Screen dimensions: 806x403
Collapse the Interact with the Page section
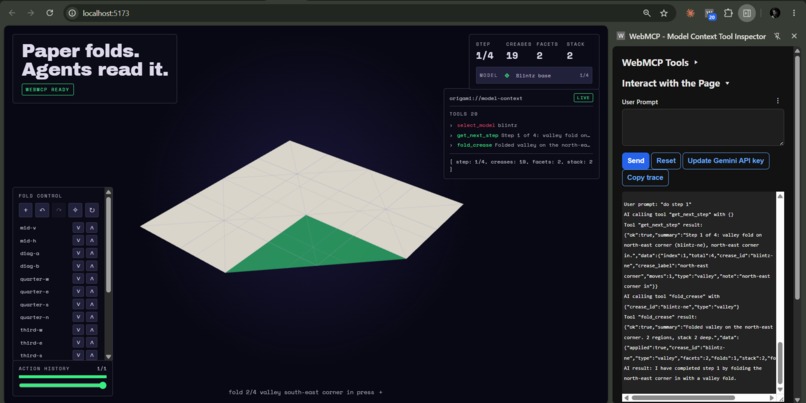(x=676, y=83)
